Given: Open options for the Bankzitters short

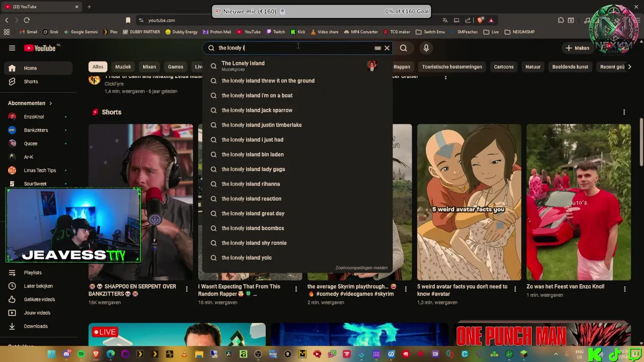Looking at the screenshot, I should 187,289.
